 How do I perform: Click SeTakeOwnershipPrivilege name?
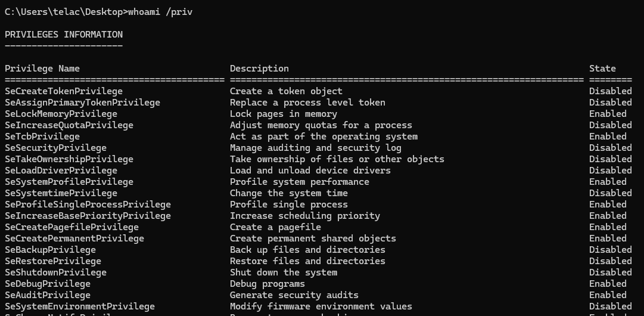pyautogui.click(x=69, y=159)
